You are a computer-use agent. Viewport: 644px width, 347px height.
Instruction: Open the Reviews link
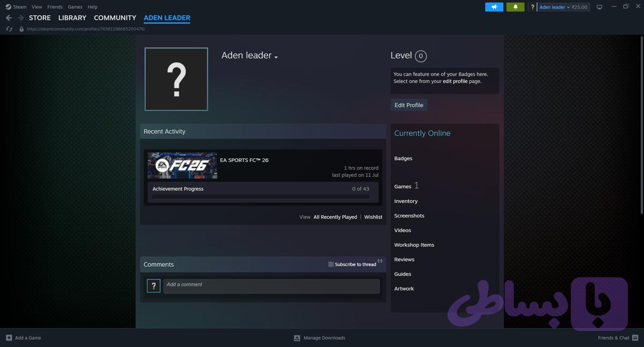point(404,260)
